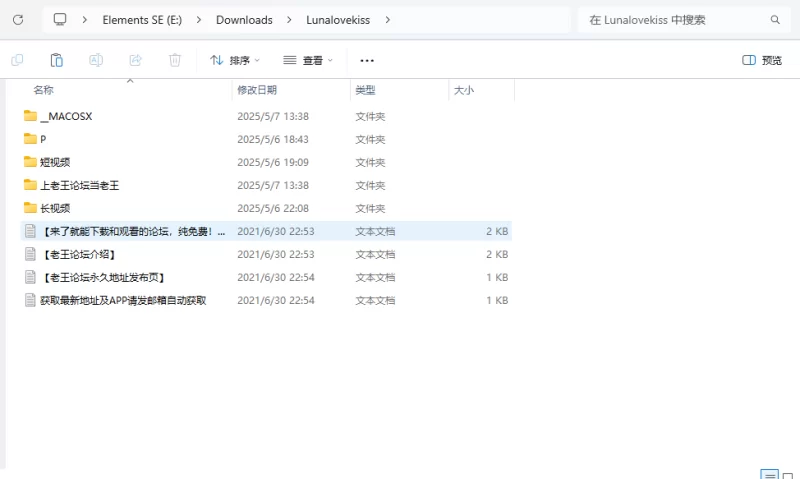Sort by the 名称 column header
The width and height of the screenshot is (800, 479).
click(44, 90)
